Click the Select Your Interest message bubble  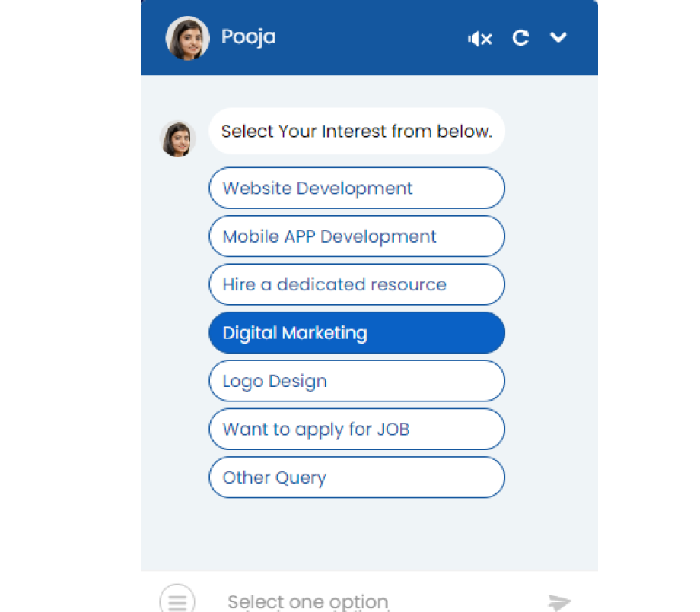click(x=357, y=131)
